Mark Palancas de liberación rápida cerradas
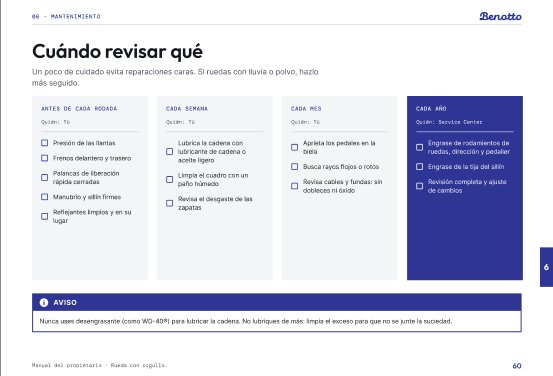This screenshot has height=376, width=553. pos(44,177)
